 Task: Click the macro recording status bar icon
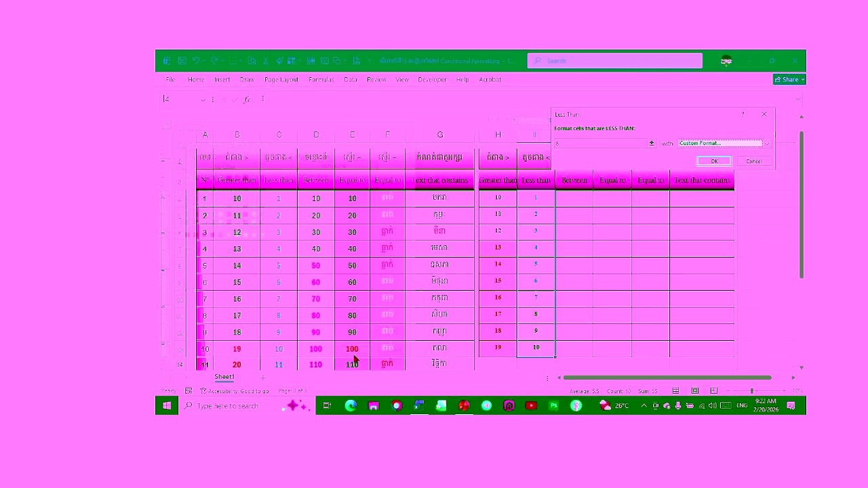tap(189, 391)
